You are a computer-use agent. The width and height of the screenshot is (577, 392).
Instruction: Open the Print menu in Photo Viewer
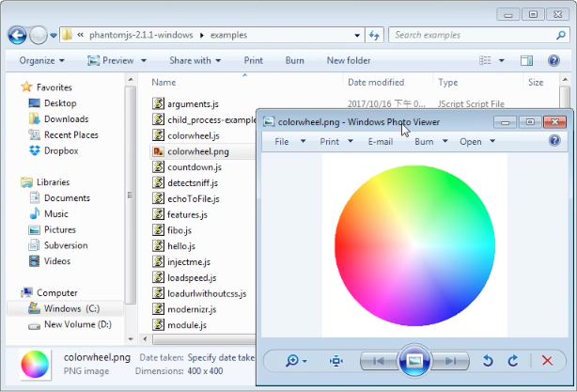[336, 141]
